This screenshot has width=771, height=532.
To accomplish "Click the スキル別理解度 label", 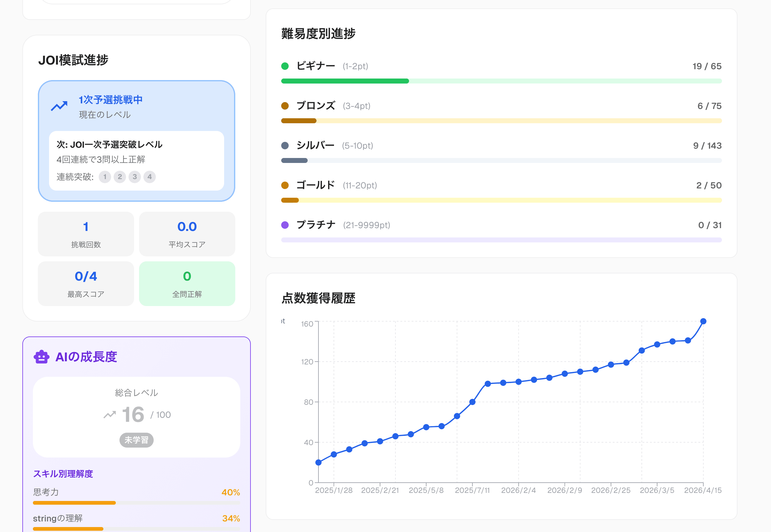I will tap(63, 474).
